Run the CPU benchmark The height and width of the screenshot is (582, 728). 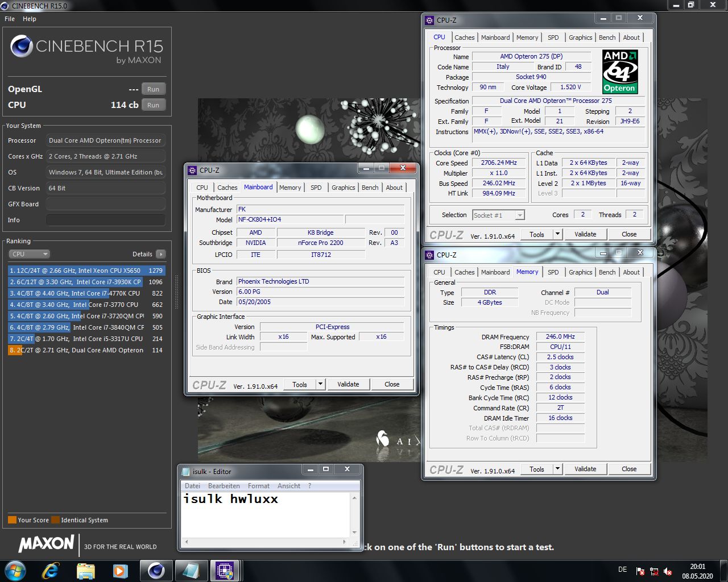tap(154, 105)
